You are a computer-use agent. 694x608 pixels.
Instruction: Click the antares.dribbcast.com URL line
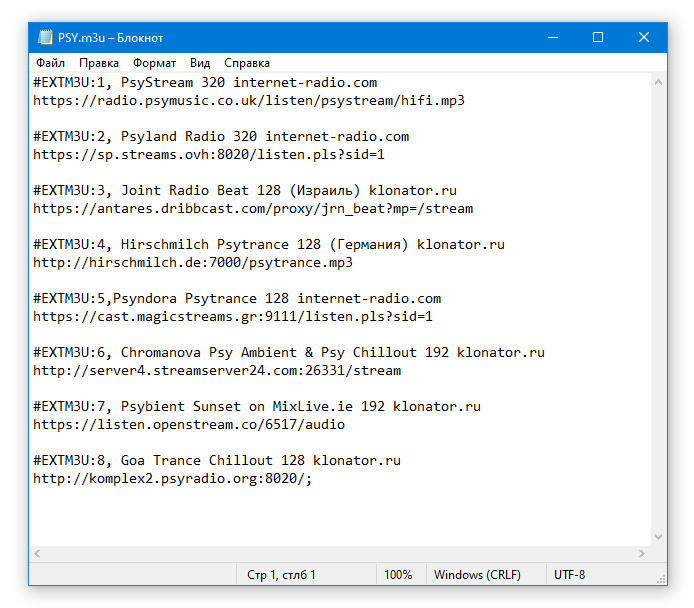tap(253, 208)
